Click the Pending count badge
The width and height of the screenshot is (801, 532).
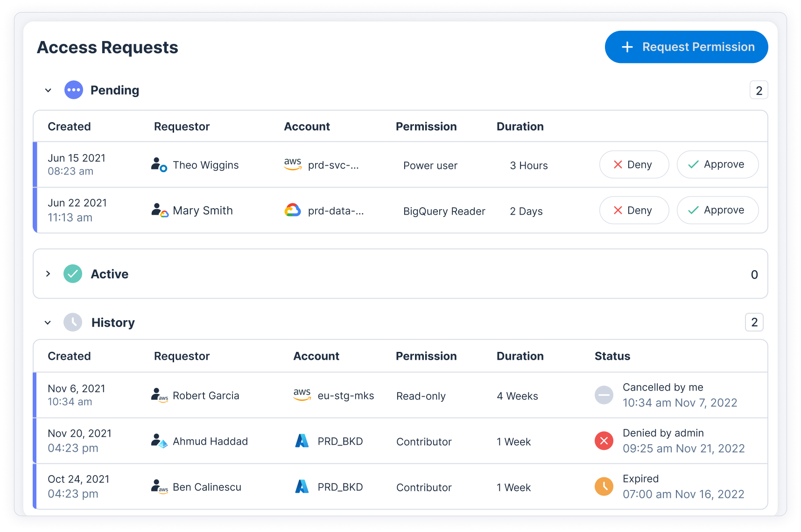759,91
